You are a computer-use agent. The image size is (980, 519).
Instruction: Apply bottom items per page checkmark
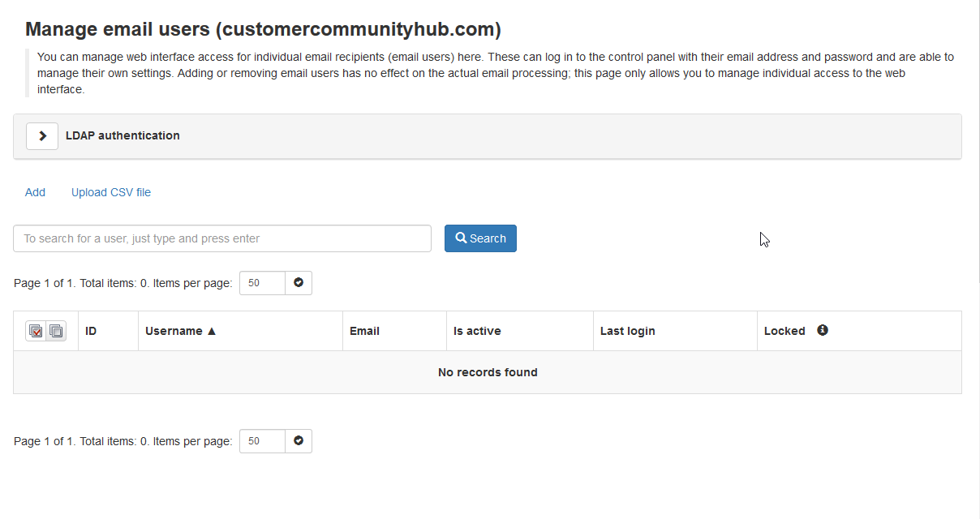point(299,441)
